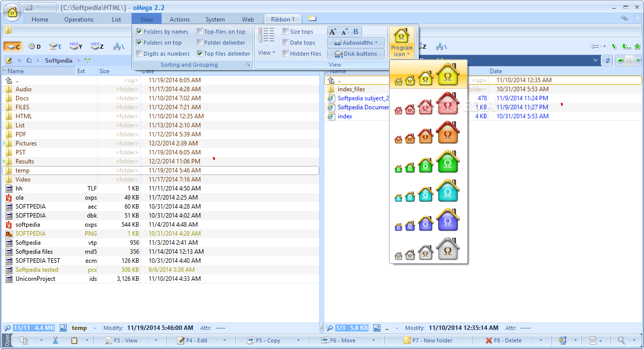The image size is (644, 349).
Task: Choose the large green program icon
Action: point(447,161)
